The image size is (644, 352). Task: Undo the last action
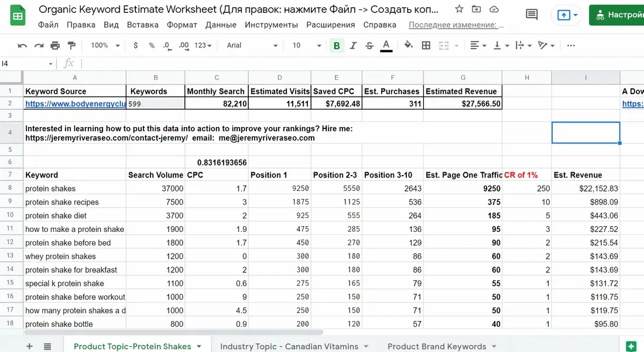point(22,46)
